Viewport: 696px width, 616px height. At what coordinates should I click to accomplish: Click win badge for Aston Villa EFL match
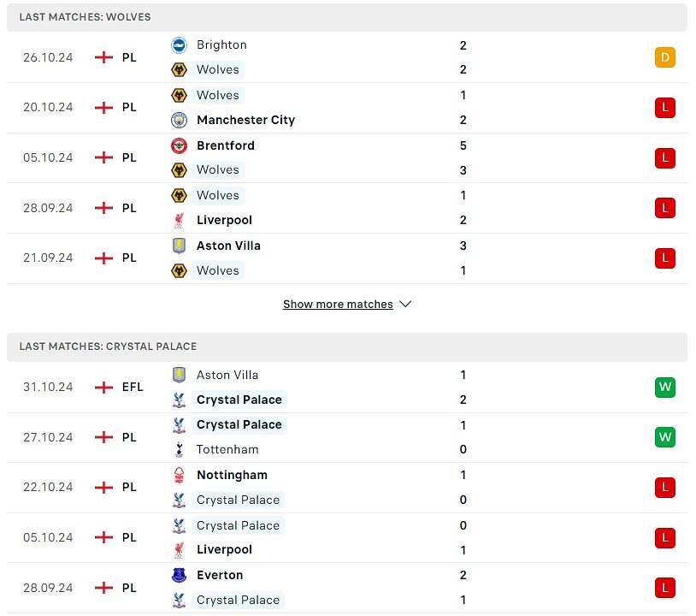coord(665,387)
